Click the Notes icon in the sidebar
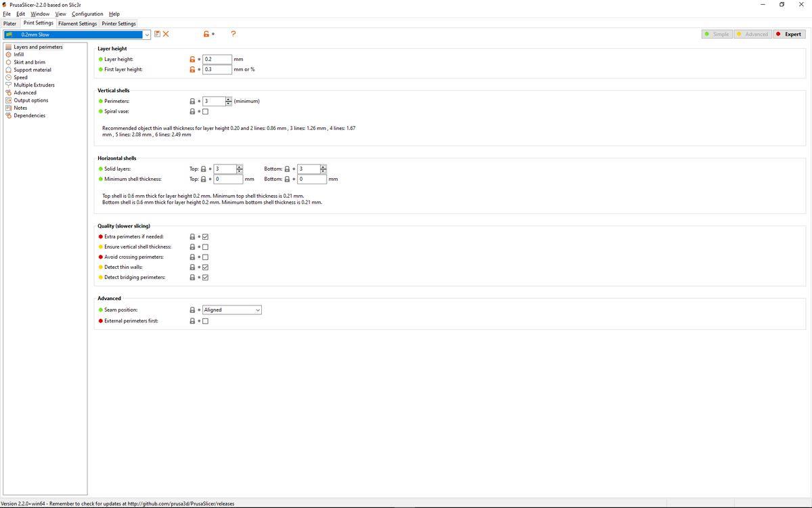Viewport: 812px width, 508px height. coord(8,108)
